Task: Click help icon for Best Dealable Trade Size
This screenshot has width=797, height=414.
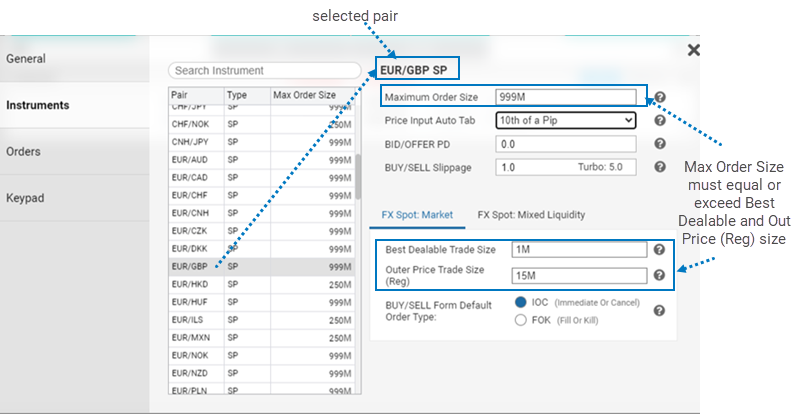Action: [660, 250]
